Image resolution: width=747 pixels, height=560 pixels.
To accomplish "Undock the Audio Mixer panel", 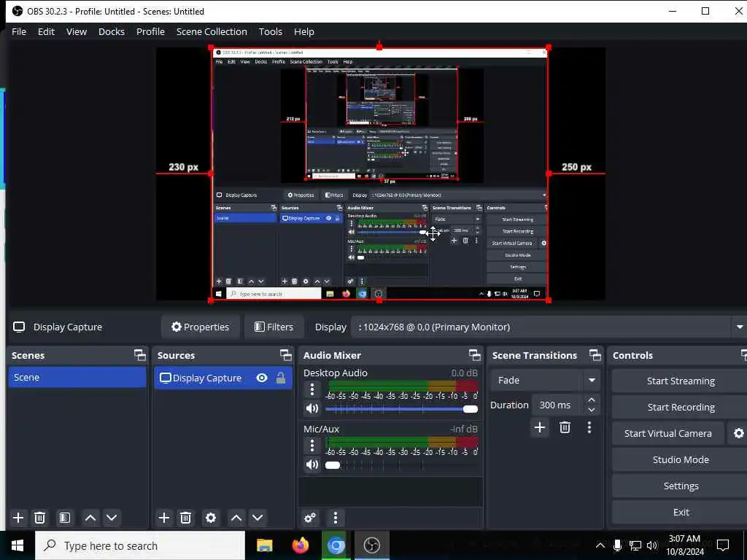I will [475, 355].
